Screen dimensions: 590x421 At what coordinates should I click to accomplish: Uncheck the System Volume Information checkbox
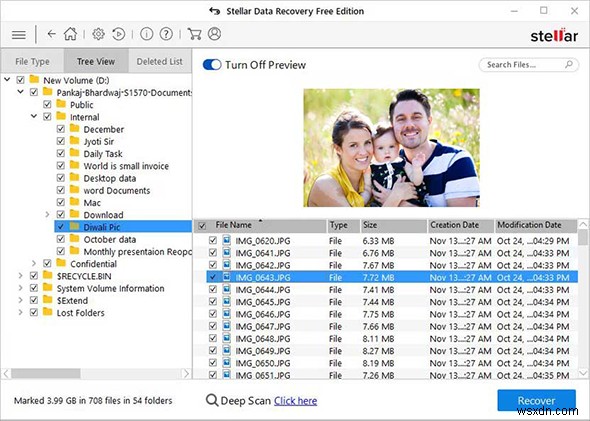[34, 288]
